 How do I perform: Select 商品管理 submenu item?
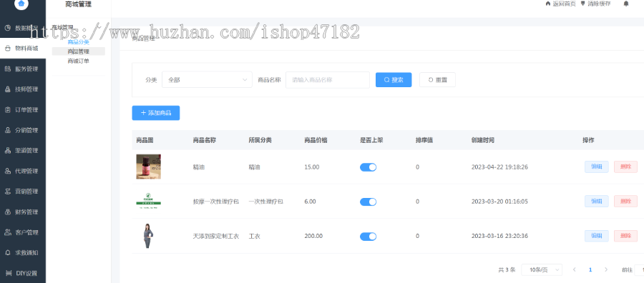tap(79, 51)
